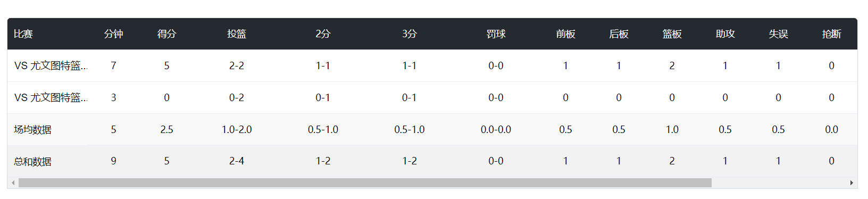Screen dimensions: 868x199
Task: Select the 分钟 column header
Action: 114,34
